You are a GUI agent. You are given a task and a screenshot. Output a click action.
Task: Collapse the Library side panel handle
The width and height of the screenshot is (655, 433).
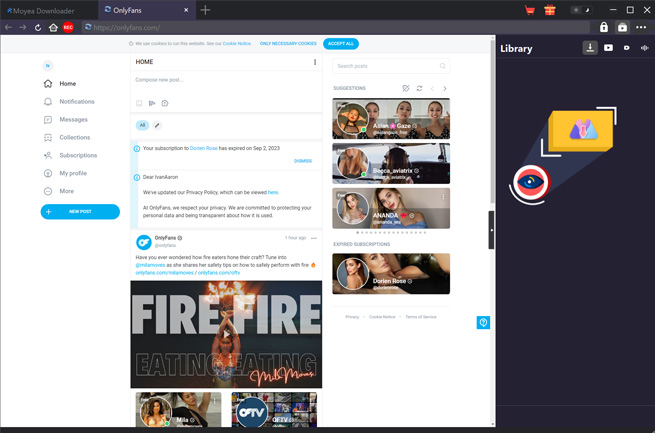click(491, 230)
